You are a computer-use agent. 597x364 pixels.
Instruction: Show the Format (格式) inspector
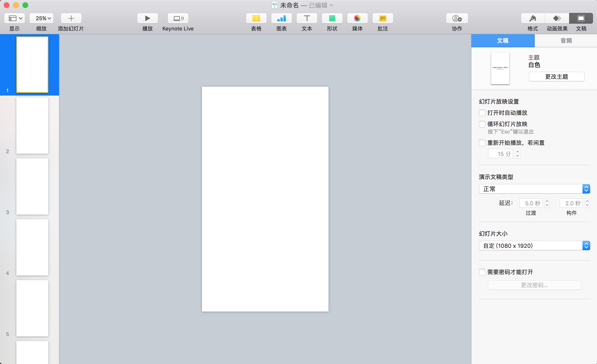point(533,18)
